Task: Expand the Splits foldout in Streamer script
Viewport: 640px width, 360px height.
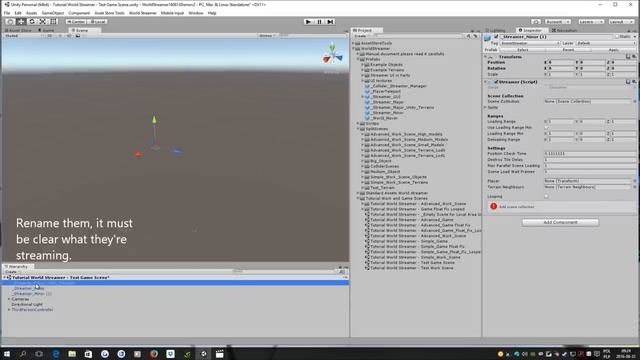Action: point(486,107)
